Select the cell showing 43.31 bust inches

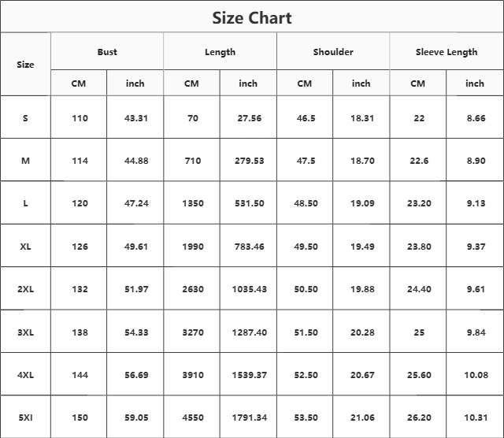[x=136, y=118]
